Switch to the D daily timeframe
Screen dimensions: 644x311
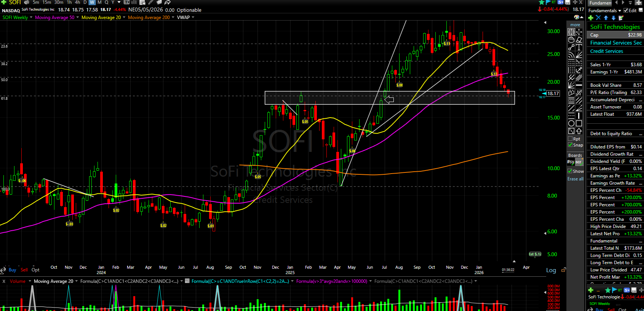(85, 2)
